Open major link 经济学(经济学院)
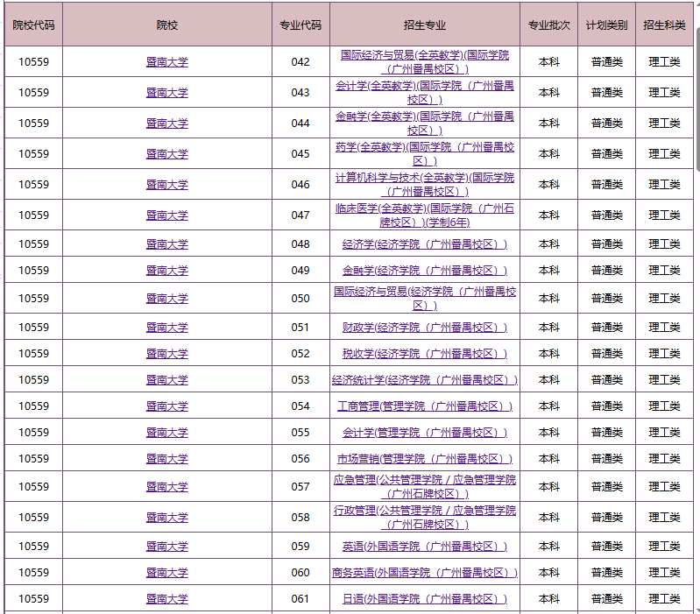Screen dimensions: 700x614 coord(425,244)
